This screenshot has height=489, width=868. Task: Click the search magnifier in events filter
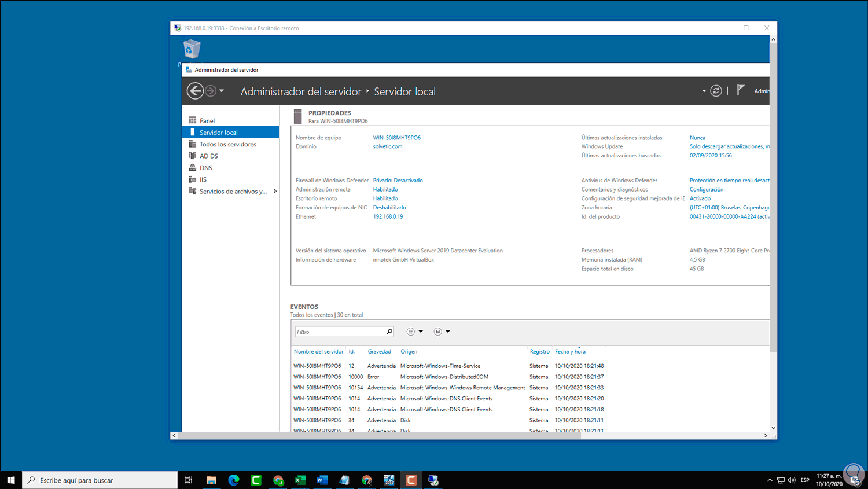coord(389,332)
